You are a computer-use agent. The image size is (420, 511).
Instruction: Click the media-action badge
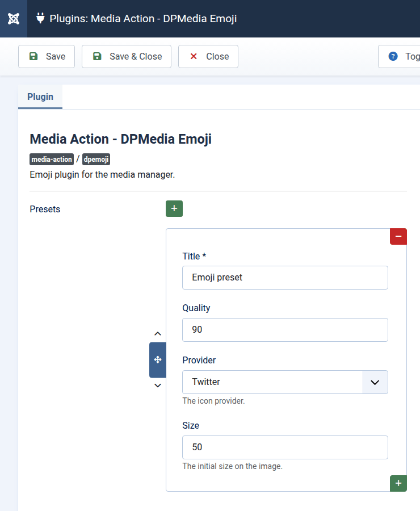click(x=52, y=160)
